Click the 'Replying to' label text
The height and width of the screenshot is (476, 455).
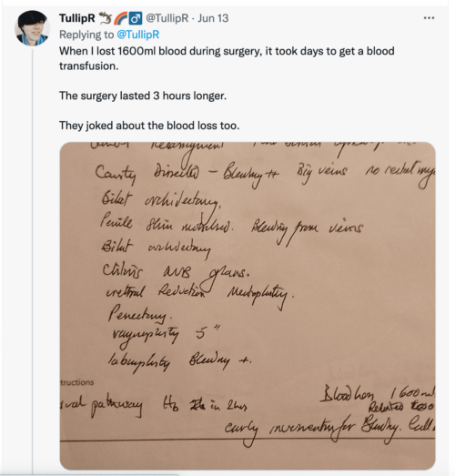tap(86, 35)
